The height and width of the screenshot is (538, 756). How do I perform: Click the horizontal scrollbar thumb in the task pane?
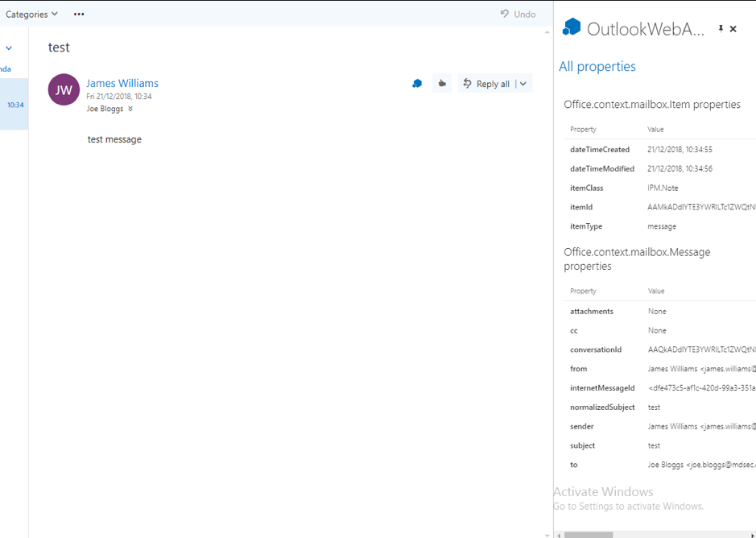coord(588,535)
